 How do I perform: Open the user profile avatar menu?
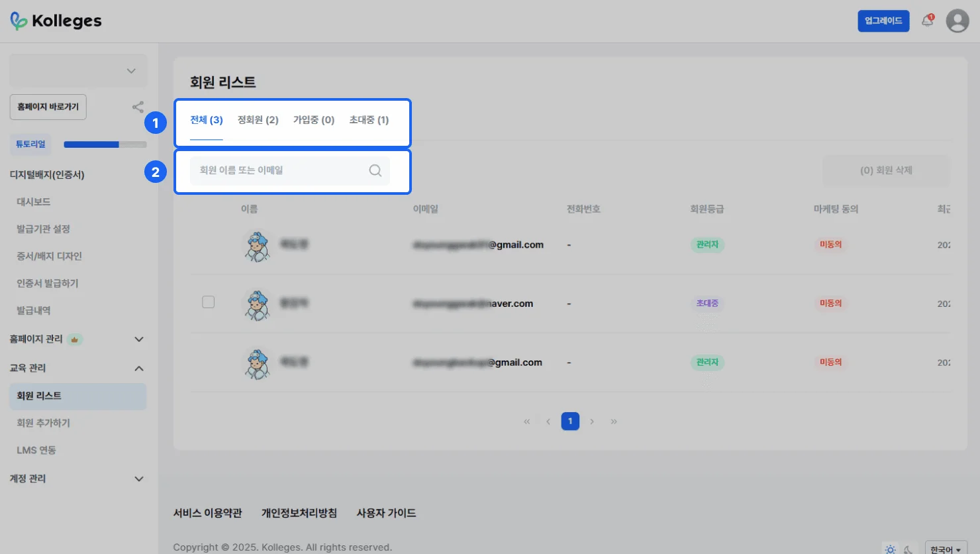(x=957, y=21)
